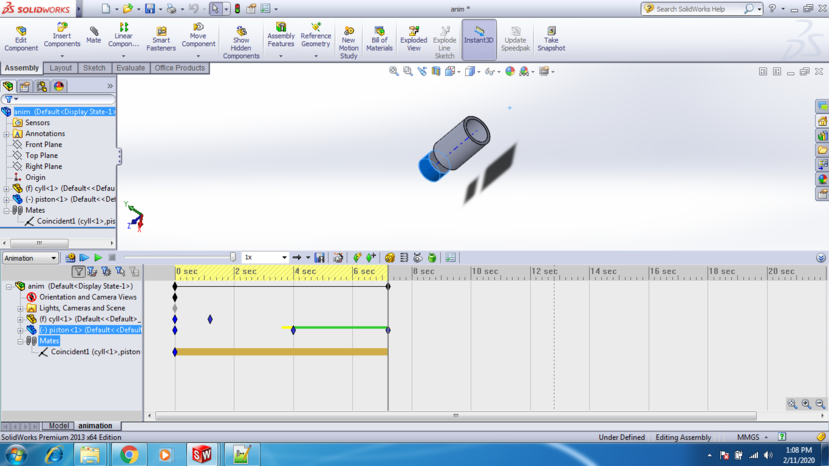Open playback mode arrow dropdown
829x466 pixels.
click(x=308, y=258)
